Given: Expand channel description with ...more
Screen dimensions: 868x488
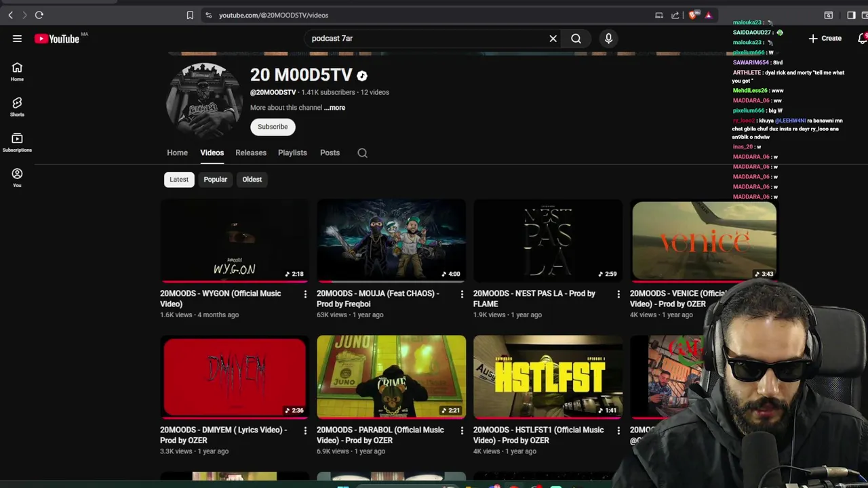Looking at the screenshot, I should pyautogui.click(x=335, y=108).
